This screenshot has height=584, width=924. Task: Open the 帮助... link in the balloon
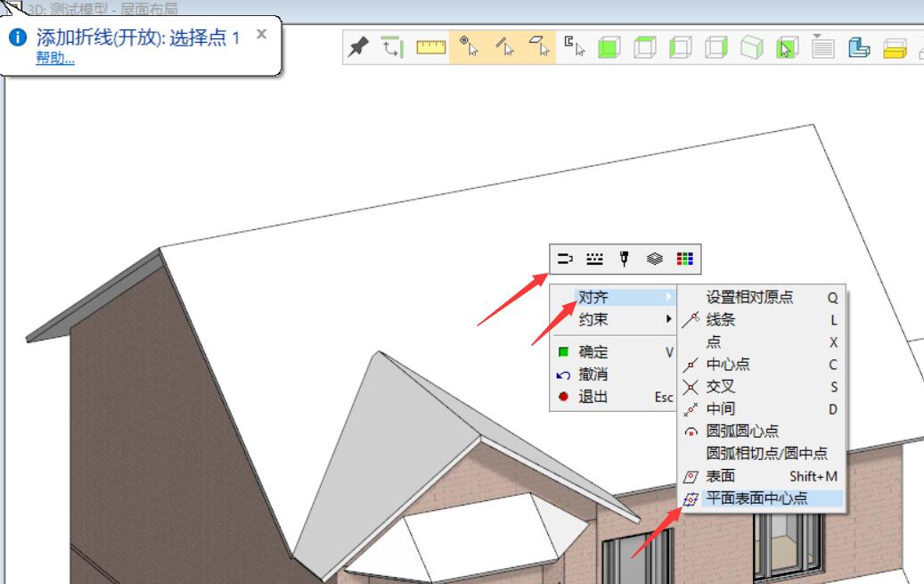55,59
